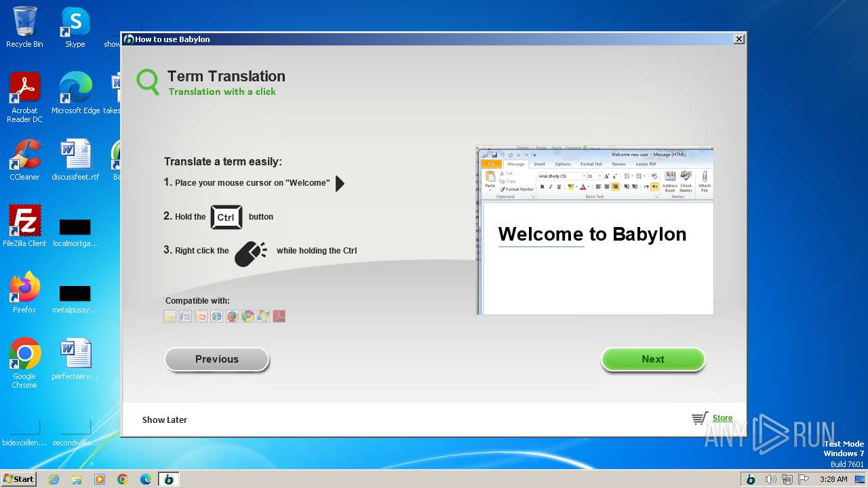Image resolution: width=868 pixels, height=488 pixels.
Task: Click the PowerPoint compatibility icon
Action: pyautogui.click(x=201, y=316)
